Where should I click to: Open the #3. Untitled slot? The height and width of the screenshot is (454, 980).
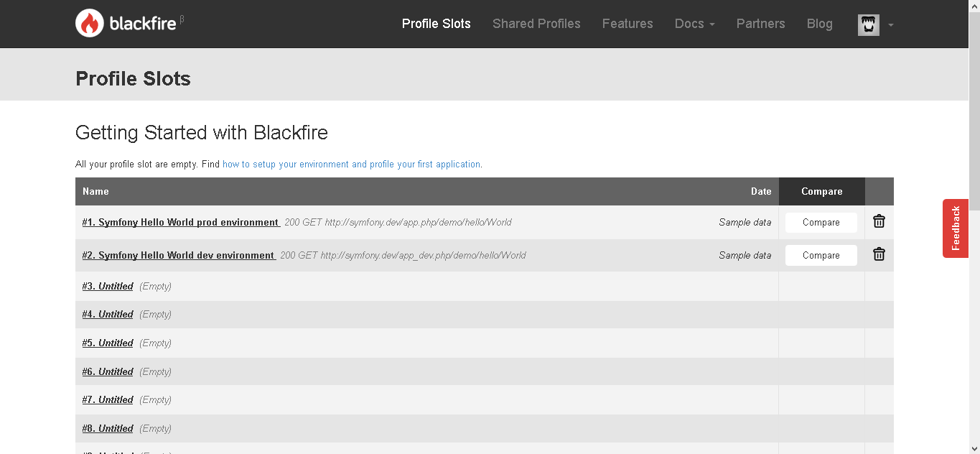pyautogui.click(x=108, y=286)
